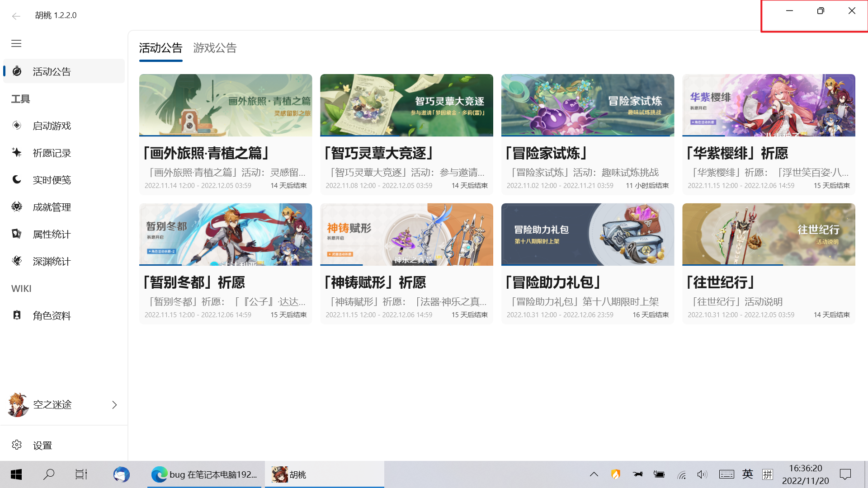Screen dimensions: 868x488
Task: Expand the 空之迷途 account details chevron
Action: coord(114,405)
